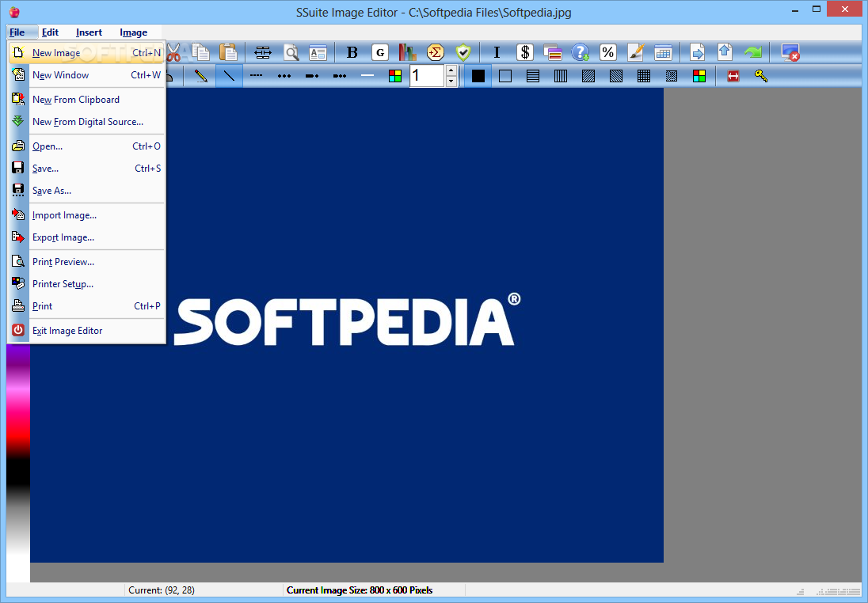The height and width of the screenshot is (603, 868).
Task: Select the empty outline fill style
Action: 504,76
